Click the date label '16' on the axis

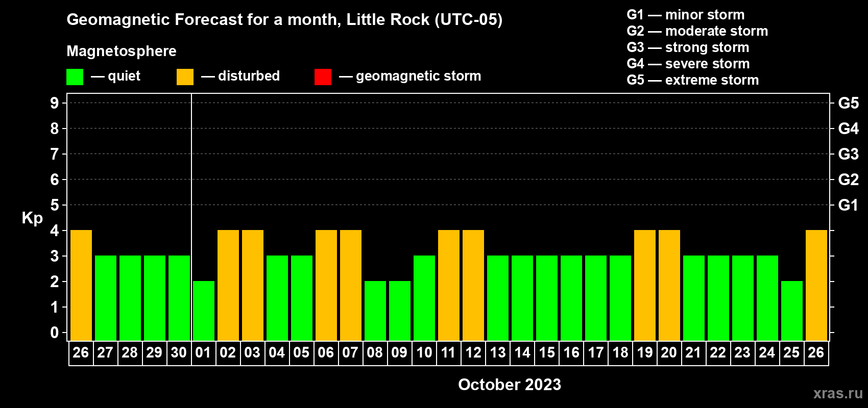pyautogui.click(x=571, y=352)
